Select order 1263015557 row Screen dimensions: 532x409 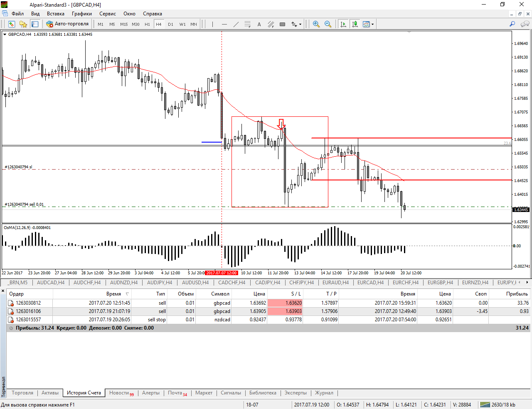click(268, 320)
